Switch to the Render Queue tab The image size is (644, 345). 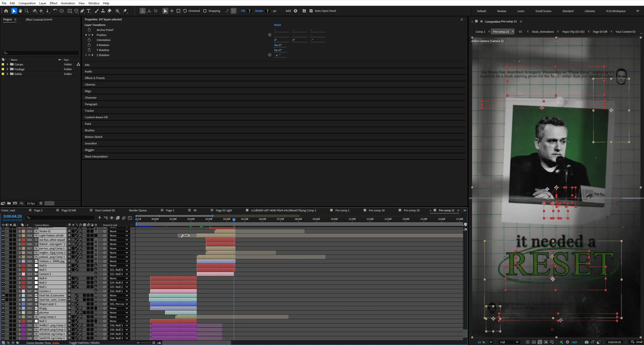[x=138, y=210]
